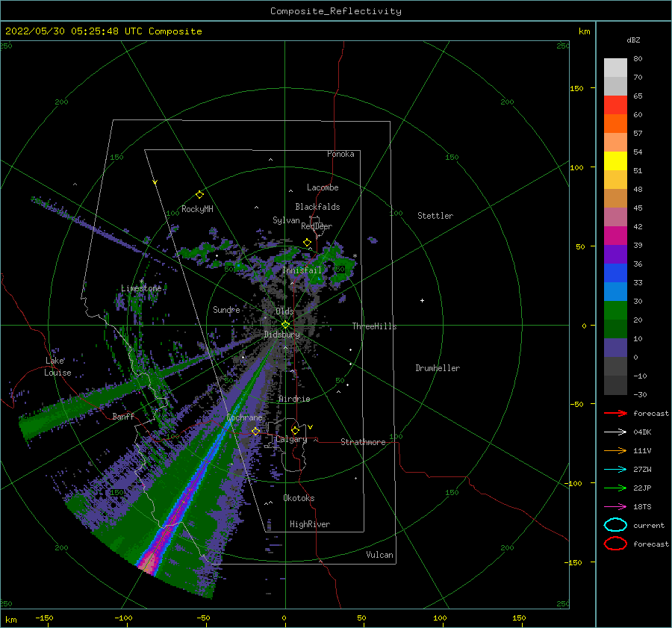672x628 pixels.
Task: Click the magenta 18TS arrow icon
Action: pyautogui.click(x=615, y=507)
